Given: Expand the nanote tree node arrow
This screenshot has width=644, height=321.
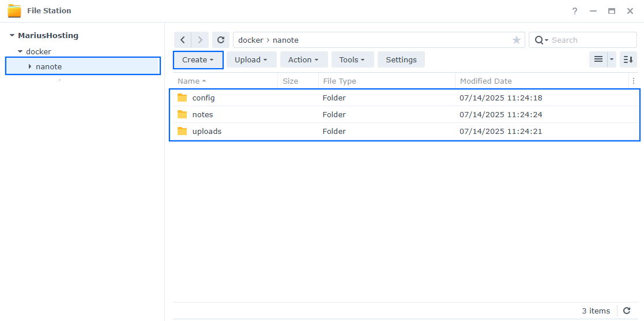Looking at the screenshot, I should coord(29,66).
